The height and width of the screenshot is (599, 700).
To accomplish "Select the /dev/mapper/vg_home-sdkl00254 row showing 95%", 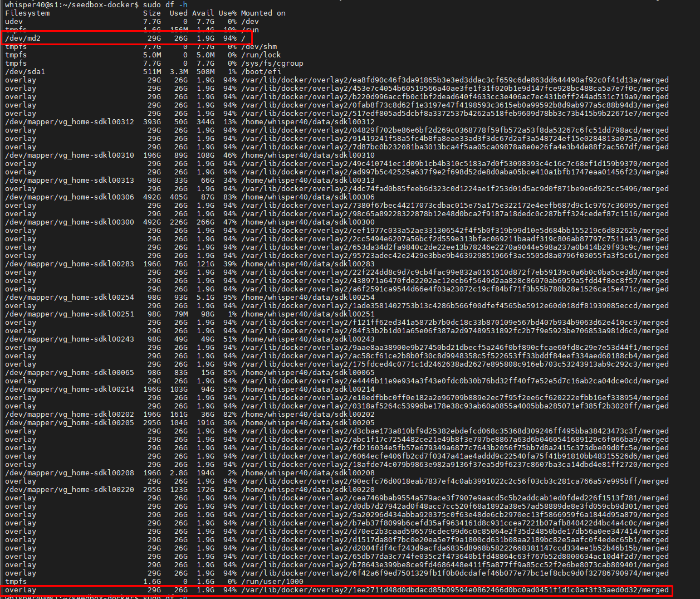I will point(70,297).
